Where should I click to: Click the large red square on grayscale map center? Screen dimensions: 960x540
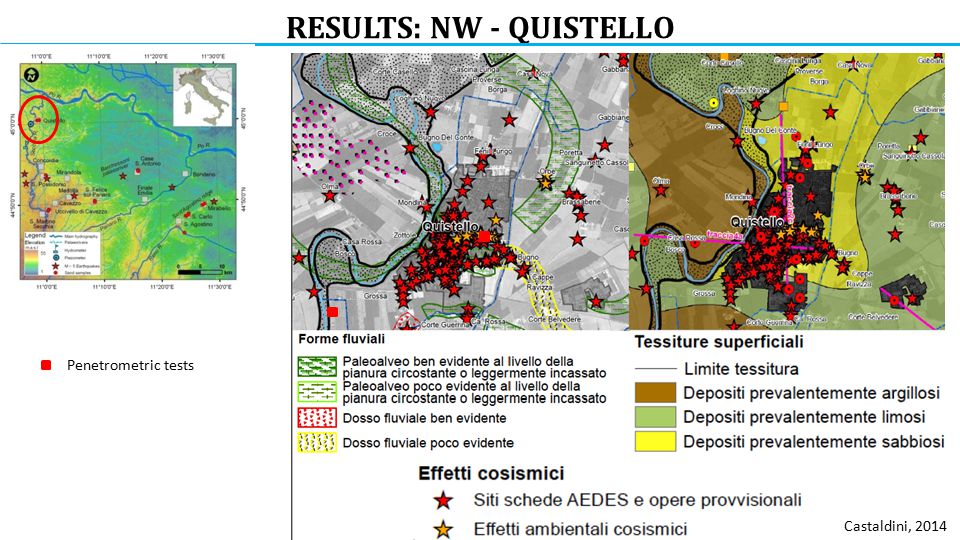[484, 236]
